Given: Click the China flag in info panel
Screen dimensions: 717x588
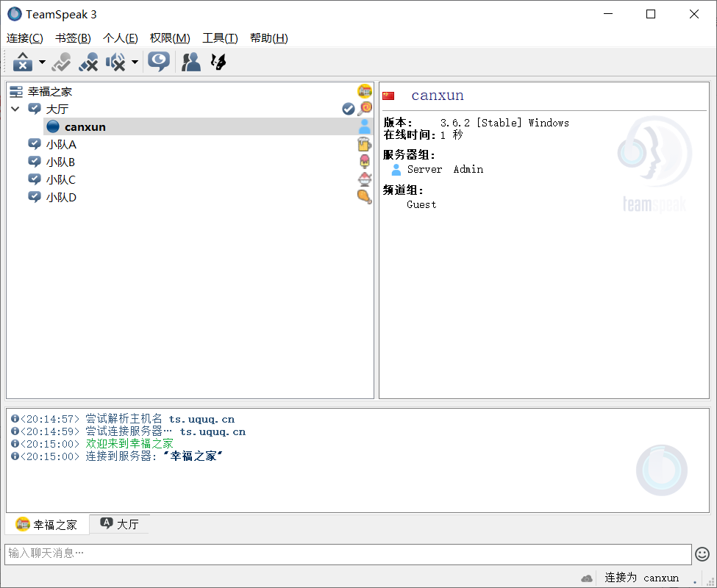Looking at the screenshot, I should [x=388, y=96].
